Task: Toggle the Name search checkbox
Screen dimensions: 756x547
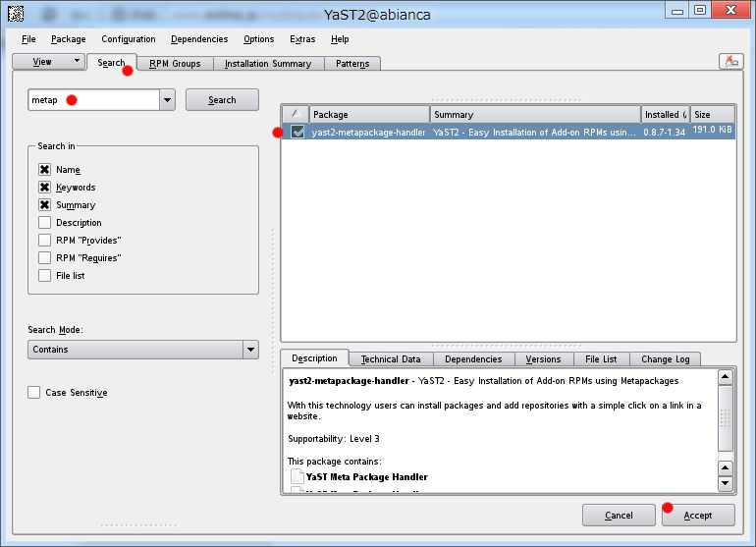Action: click(x=44, y=169)
